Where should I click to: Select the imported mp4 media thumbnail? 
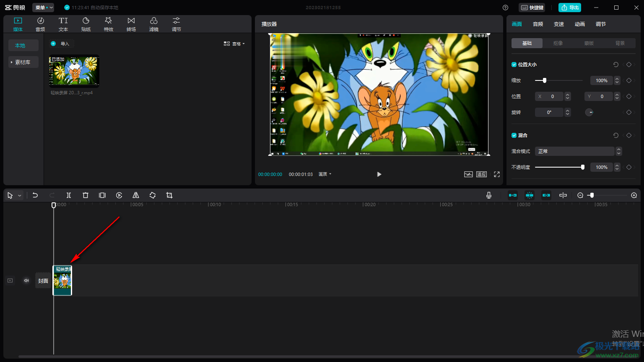[74, 71]
